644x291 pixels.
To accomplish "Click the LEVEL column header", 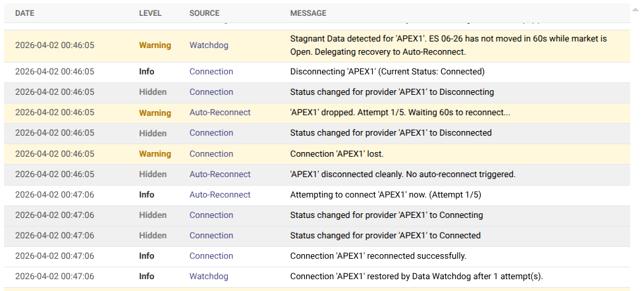I will 151,13.
